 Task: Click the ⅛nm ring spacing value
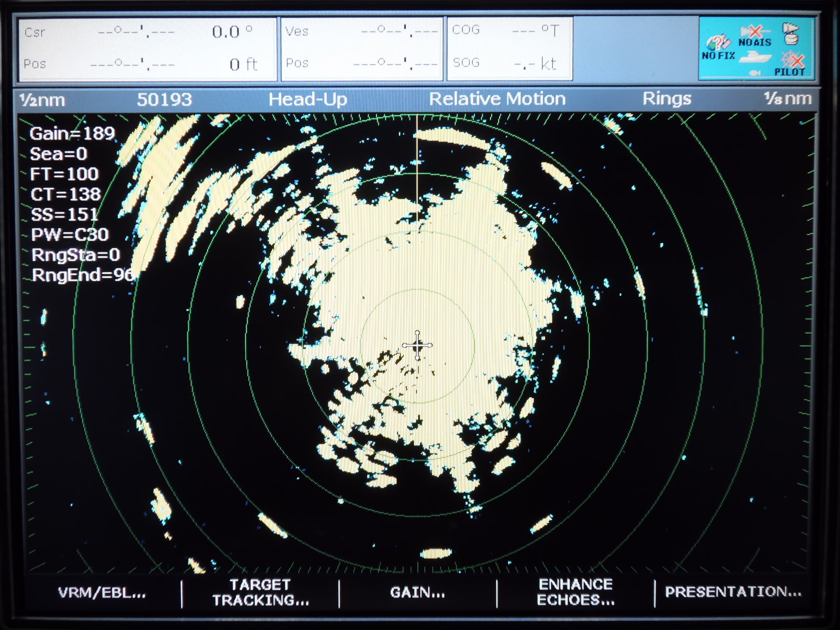788,99
